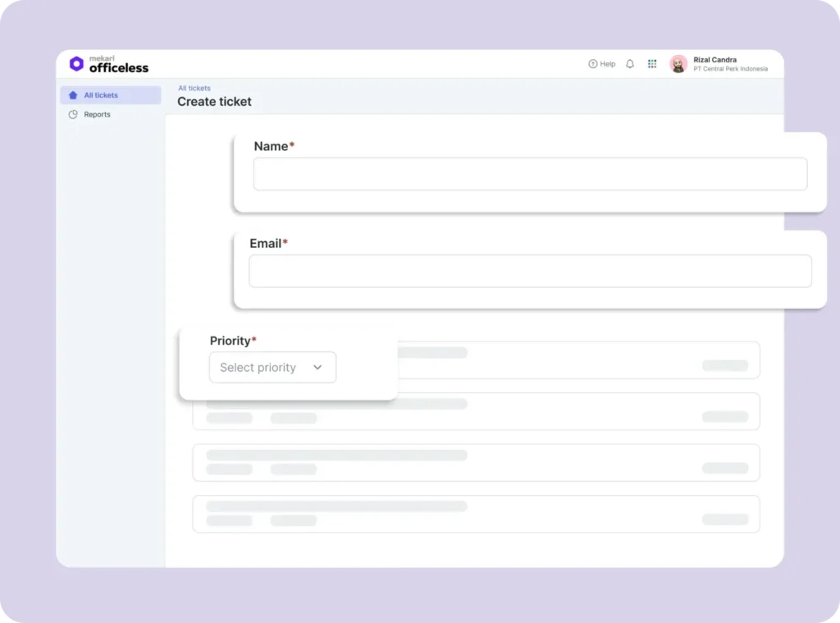Open the notifications bell
This screenshot has height=623, width=840.
tap(630, 63)
